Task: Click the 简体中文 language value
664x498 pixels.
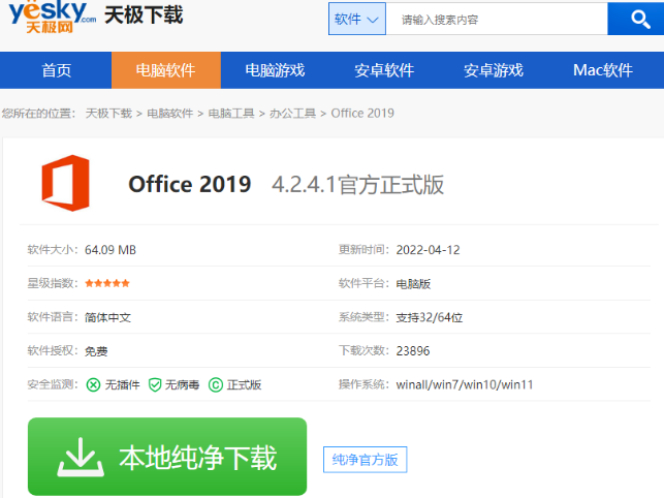Action: point(108,317)
